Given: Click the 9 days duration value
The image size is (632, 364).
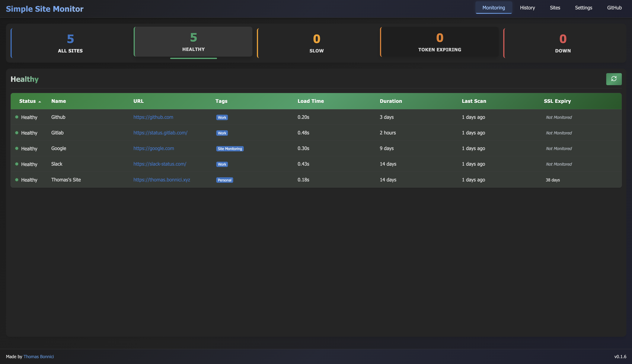Looking at the screenshot, I should pos(387,148).
